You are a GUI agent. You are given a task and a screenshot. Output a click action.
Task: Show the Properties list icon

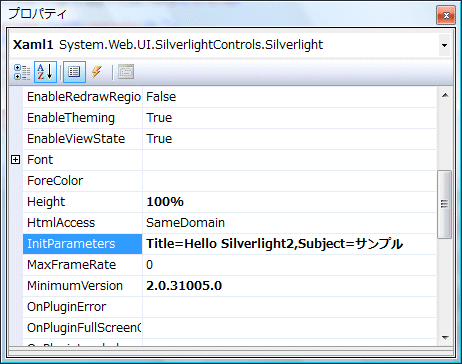(74, 72)
